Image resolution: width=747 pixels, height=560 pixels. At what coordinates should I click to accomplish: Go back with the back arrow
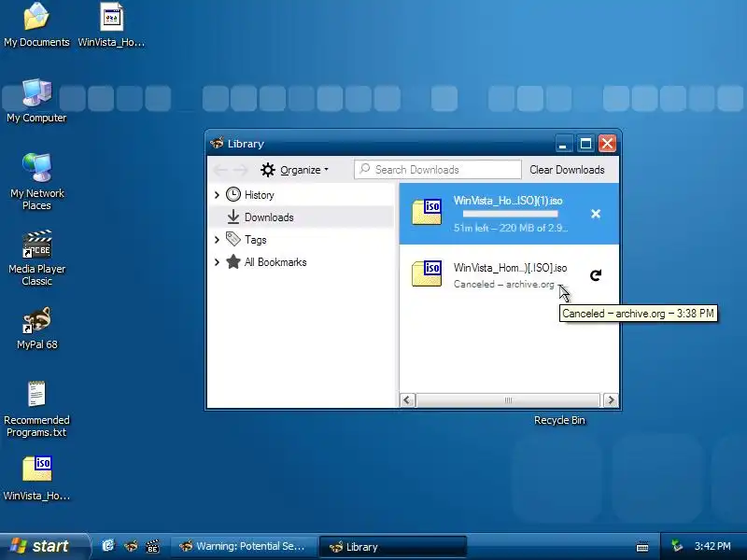(x=220, y=170)
